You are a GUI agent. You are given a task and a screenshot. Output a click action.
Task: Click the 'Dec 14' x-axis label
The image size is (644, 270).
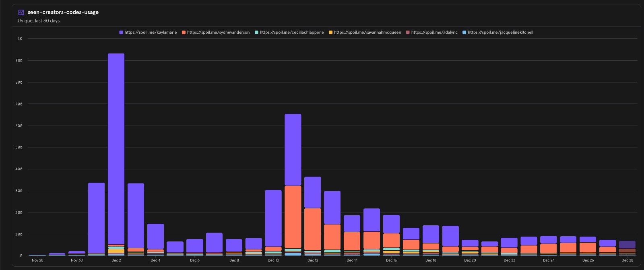[352, 260]
